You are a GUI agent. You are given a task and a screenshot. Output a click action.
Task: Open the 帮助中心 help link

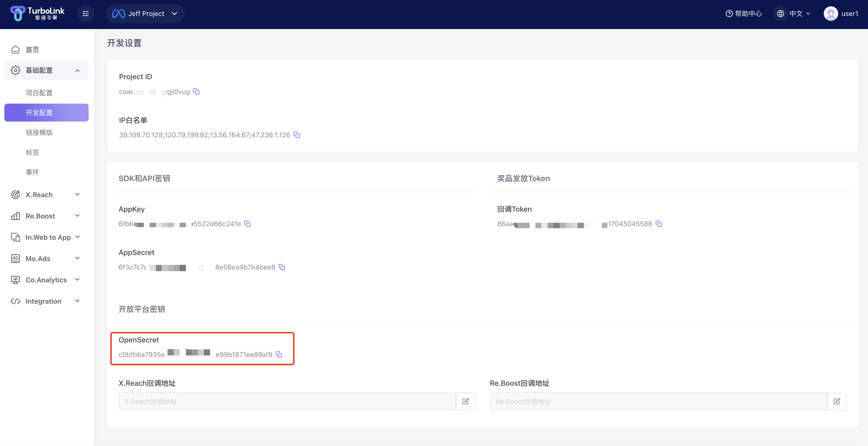(x=744, y=14)
